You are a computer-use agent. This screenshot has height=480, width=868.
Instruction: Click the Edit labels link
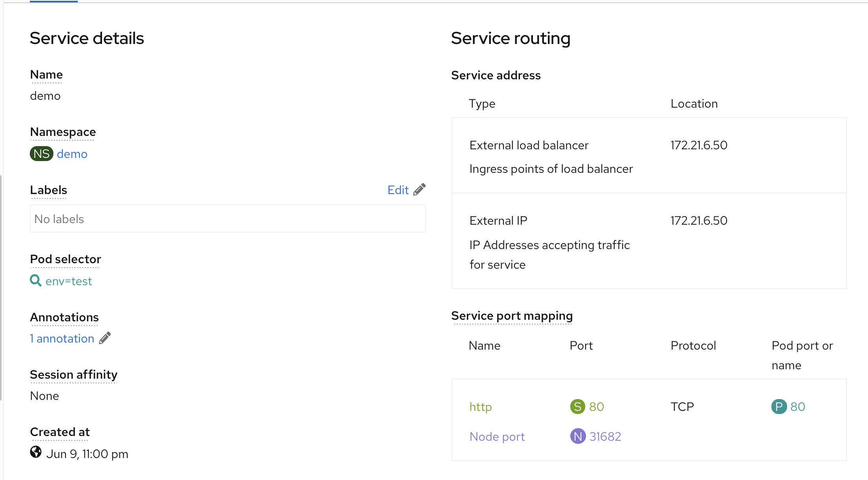tap(398, 190)
